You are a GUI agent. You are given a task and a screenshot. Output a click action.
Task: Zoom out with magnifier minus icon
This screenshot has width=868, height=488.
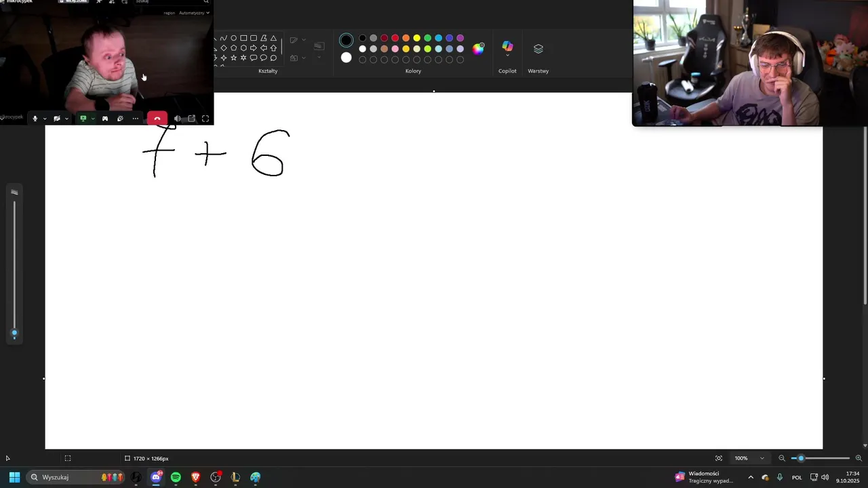click(x=781, y=458)
